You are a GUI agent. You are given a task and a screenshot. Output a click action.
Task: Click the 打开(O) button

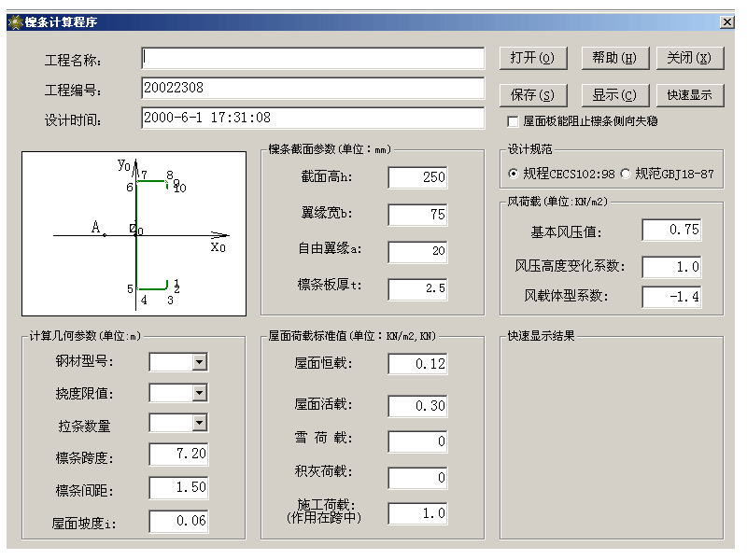(533, 58)
